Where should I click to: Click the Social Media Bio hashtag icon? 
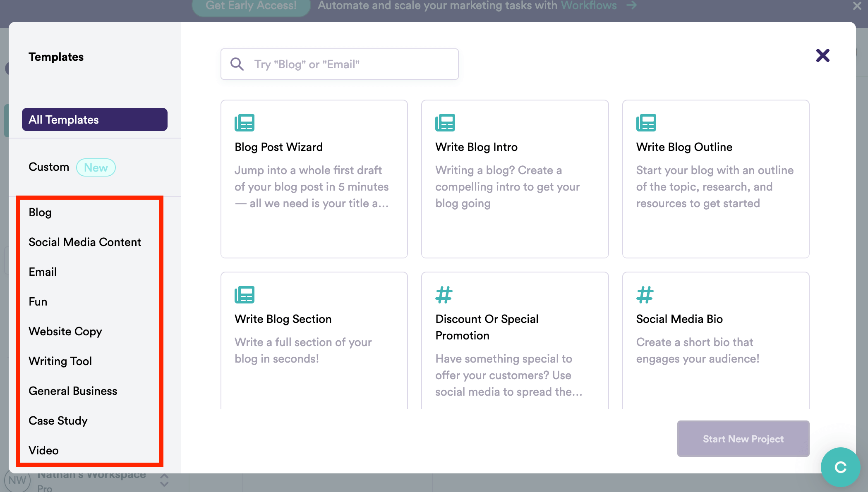pos(645,294)
